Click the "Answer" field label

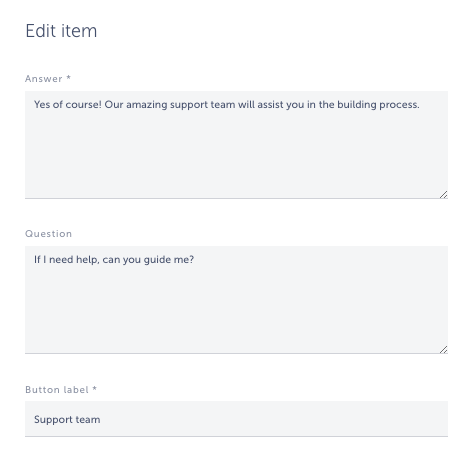44,79
